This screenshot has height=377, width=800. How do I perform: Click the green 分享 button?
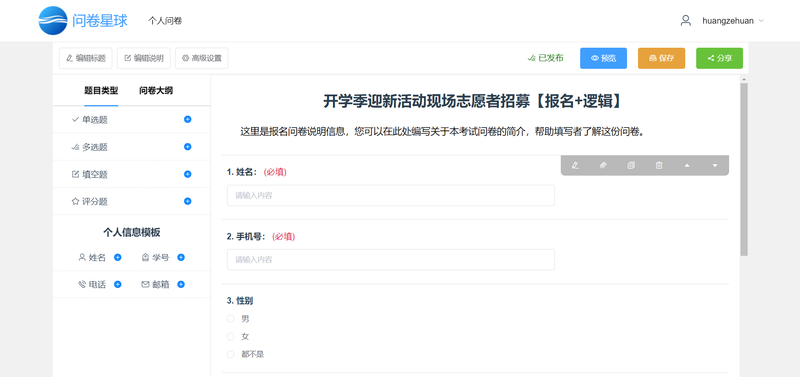tap(719, 58)
